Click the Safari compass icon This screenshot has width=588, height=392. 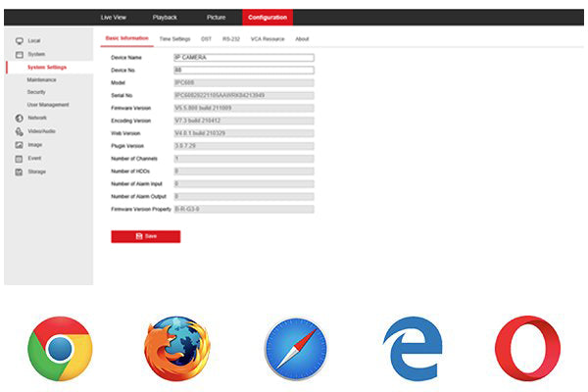(294, 349)
